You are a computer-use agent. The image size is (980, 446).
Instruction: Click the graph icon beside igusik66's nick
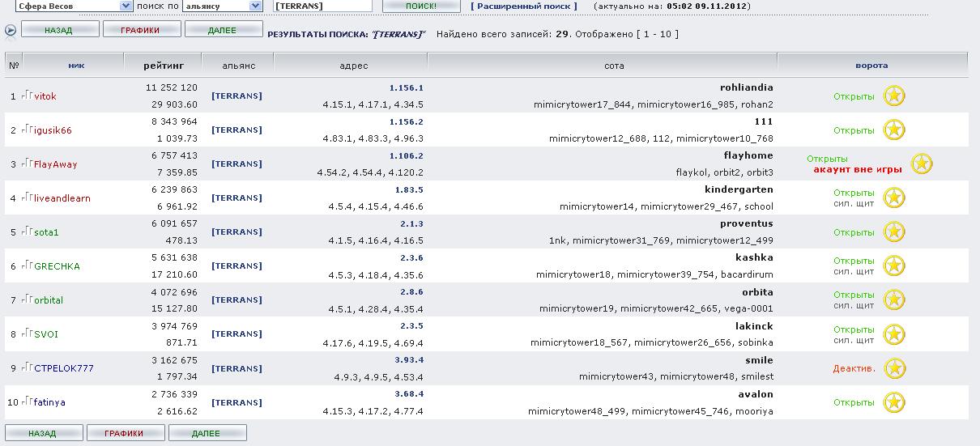(x=27, y=130)
